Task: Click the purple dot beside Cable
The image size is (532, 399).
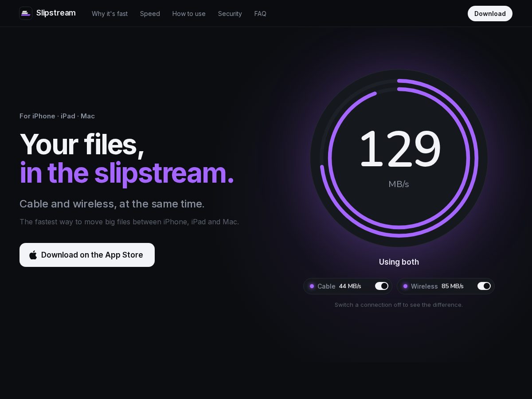Action: pyautogui.click(x=312, y=286)
